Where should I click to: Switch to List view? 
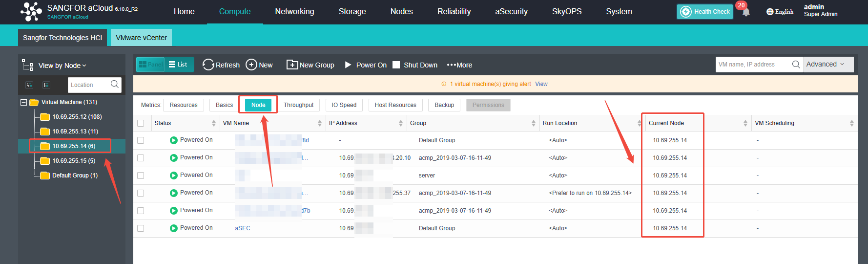coord(178,65)
